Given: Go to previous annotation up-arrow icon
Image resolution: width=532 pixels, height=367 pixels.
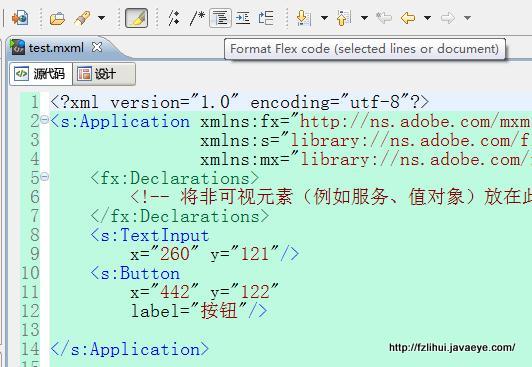Looking at the screenshot, I should click(x=343, y=18).
